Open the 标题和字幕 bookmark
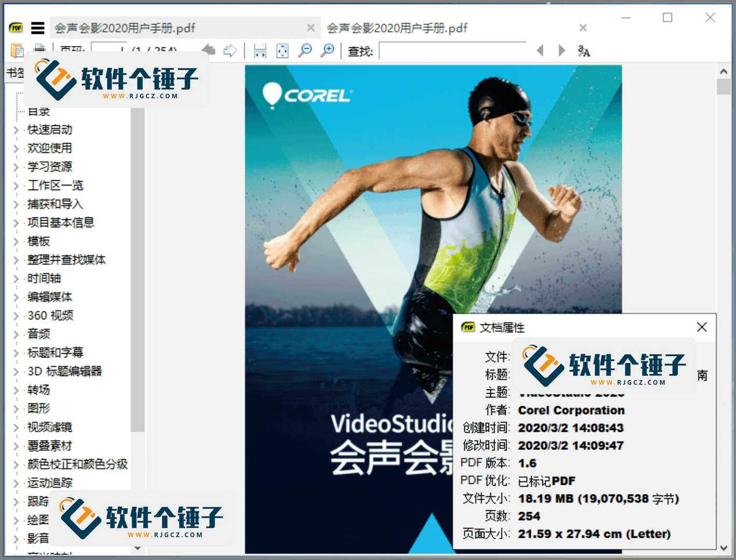 pyautogui.click(x=55, y=353)
